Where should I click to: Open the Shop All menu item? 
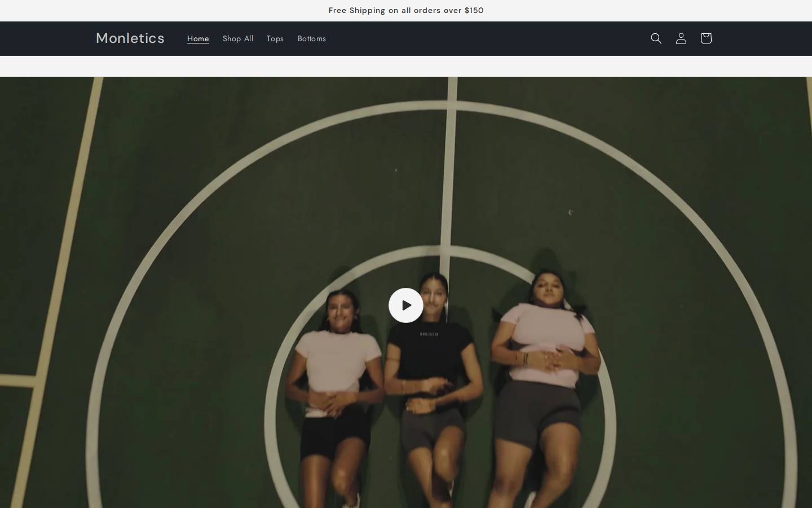pyautogui.click(x=238, y=38)
